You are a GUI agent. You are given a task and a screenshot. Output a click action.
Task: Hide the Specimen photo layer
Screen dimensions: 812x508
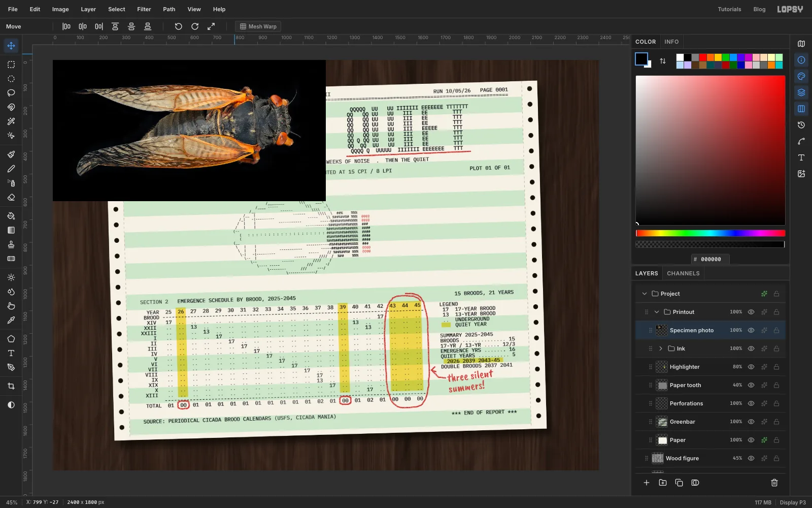[x=751, y=330]
